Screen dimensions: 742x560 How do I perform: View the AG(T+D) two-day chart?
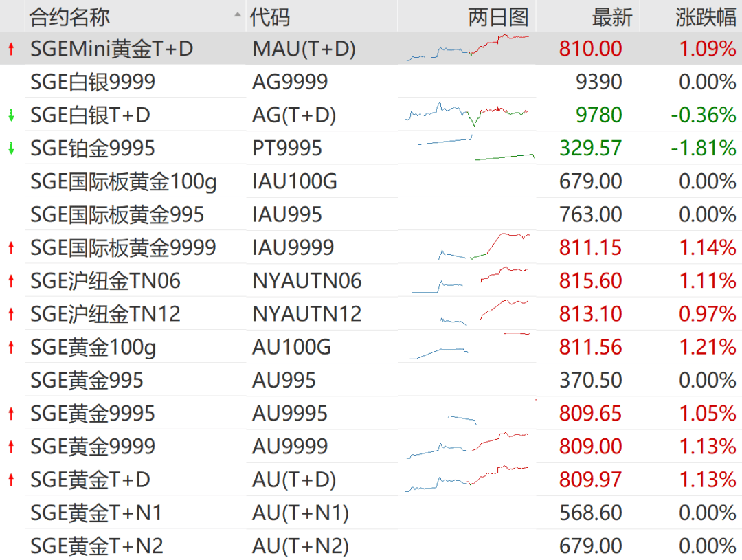[x=468, y=114]
